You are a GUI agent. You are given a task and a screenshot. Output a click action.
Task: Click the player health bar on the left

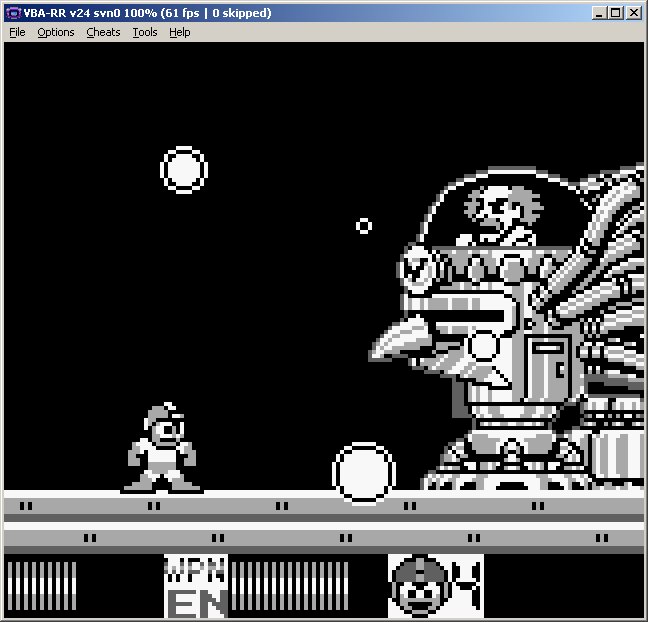[x=42, y=586]
